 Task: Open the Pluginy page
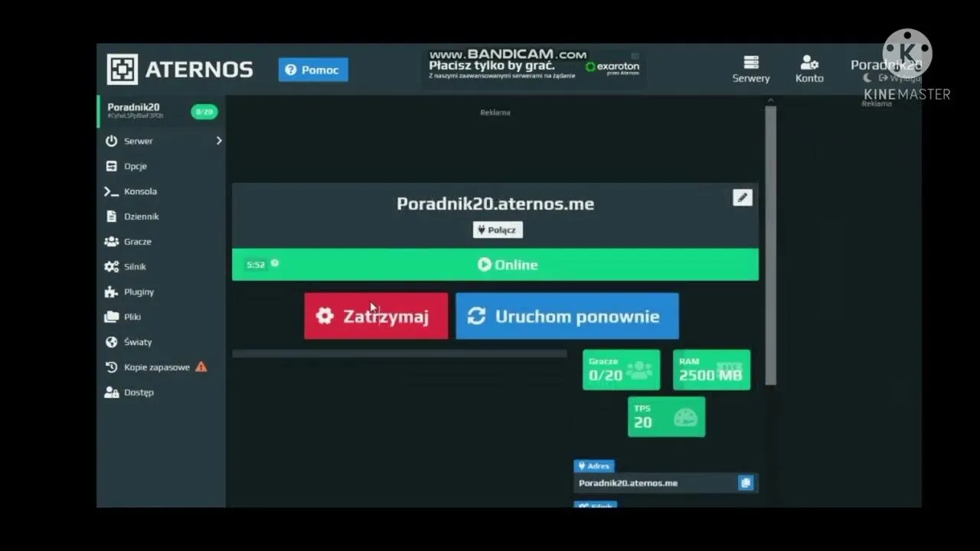coord(162,292)
